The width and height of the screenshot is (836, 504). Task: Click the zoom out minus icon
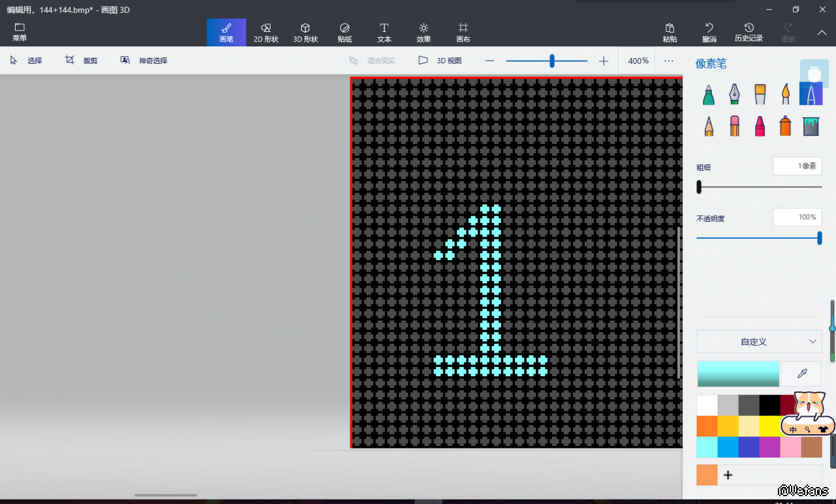point(489,61)
